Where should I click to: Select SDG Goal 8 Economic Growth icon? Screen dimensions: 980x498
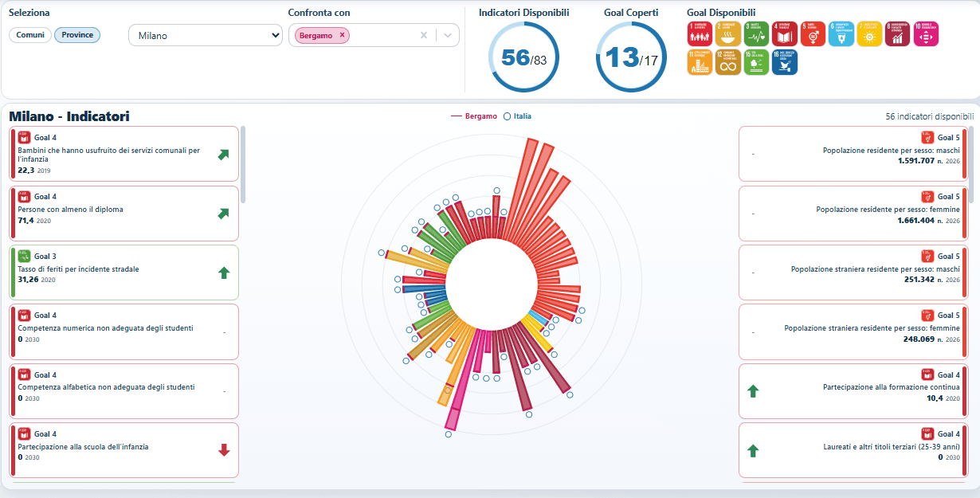point(898,34)
